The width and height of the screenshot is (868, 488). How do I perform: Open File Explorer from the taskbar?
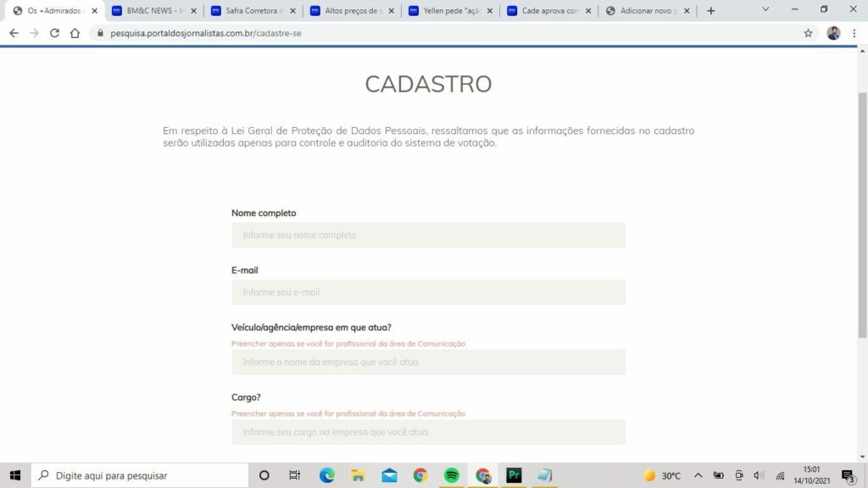(x=358, y=475)
